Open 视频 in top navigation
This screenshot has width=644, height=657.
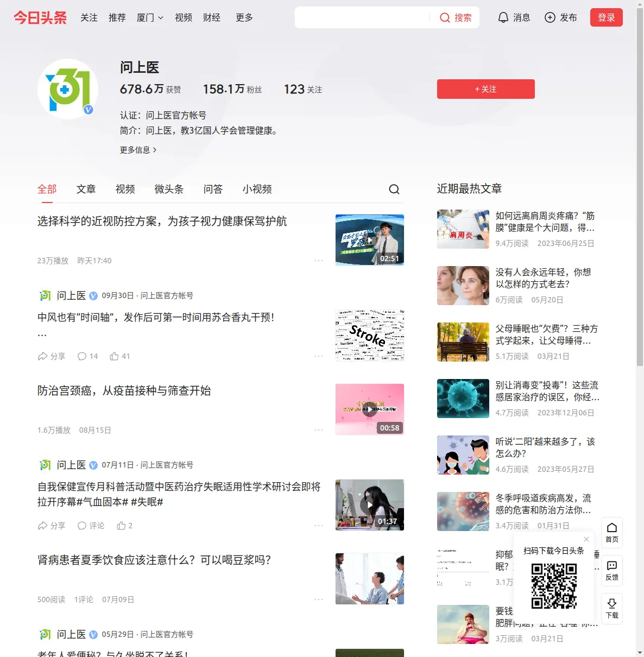[x=184, y=17]
